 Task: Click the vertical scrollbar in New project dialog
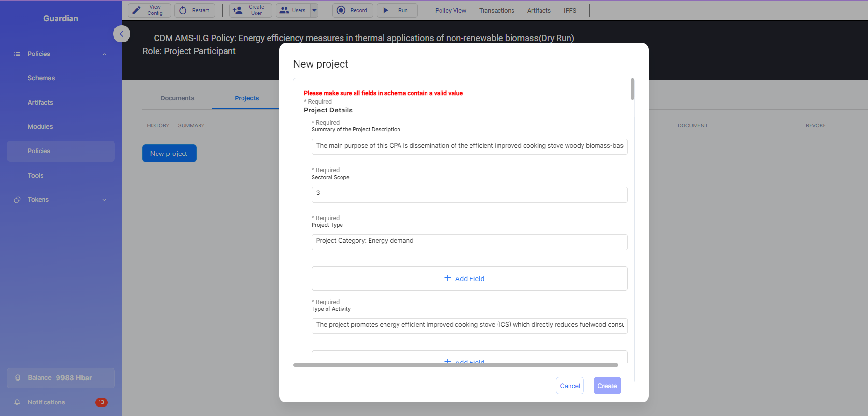click(632, 89)
